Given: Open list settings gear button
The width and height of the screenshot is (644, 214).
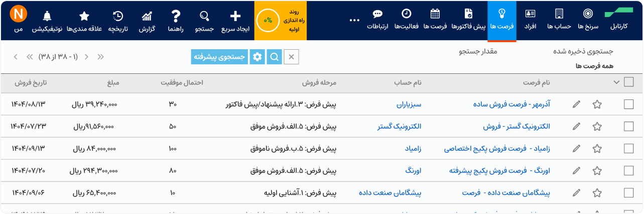Looking at the screenshot, I should pos(258,57).
